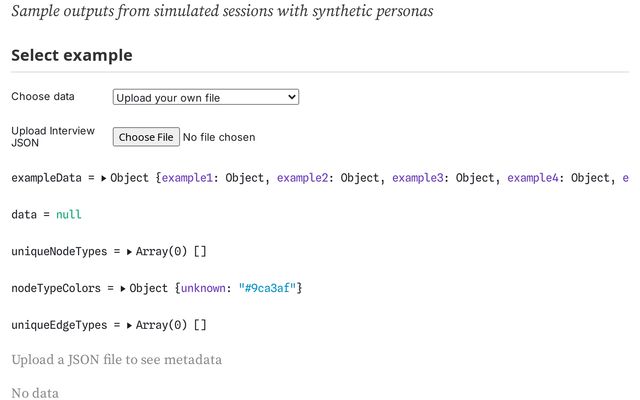Click the Select example heading
Screen dimensions: 640x400
coord(71,55)
